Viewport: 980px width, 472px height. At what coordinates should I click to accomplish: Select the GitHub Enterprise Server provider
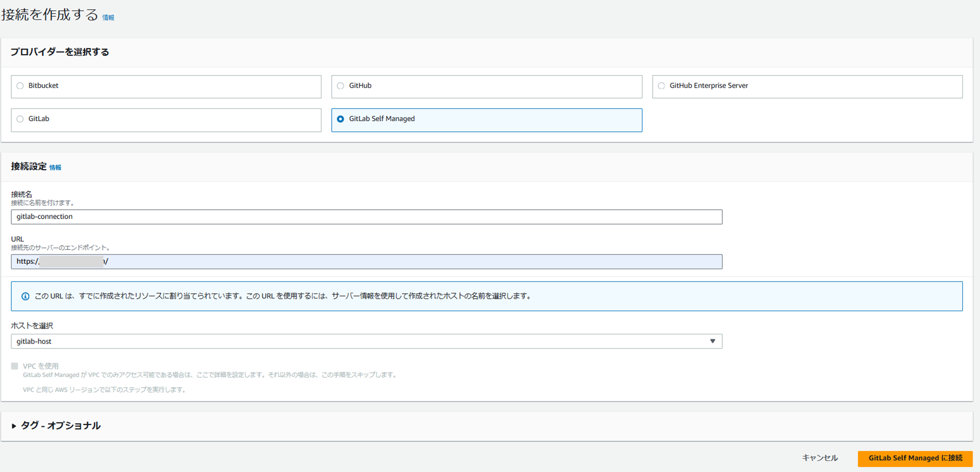click(x=661, y=85)
